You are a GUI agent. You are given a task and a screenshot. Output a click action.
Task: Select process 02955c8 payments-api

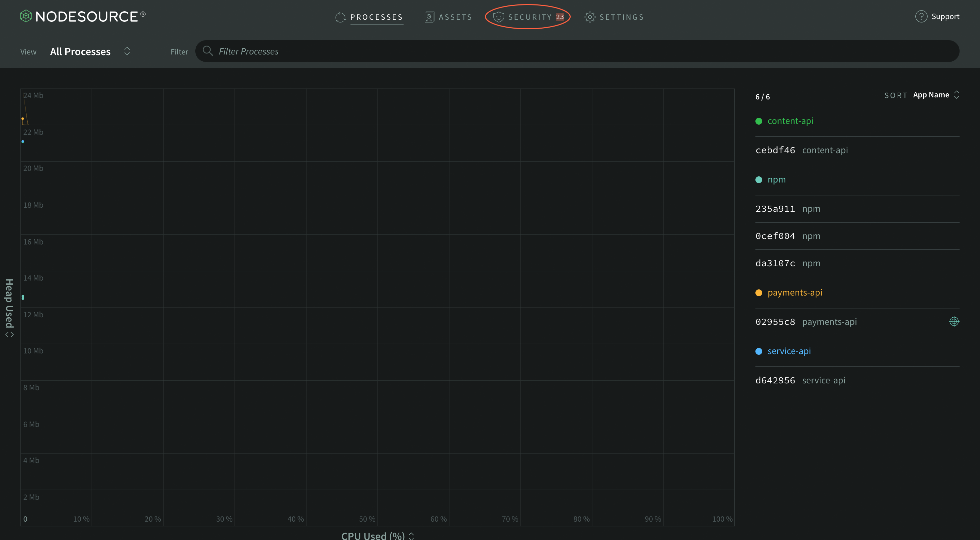pos(857,322)
